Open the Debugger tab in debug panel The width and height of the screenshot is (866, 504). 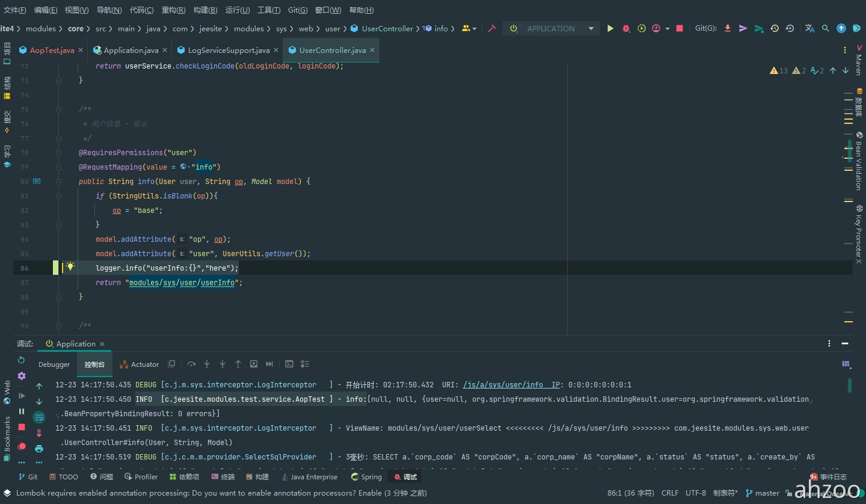click(54, 364)
